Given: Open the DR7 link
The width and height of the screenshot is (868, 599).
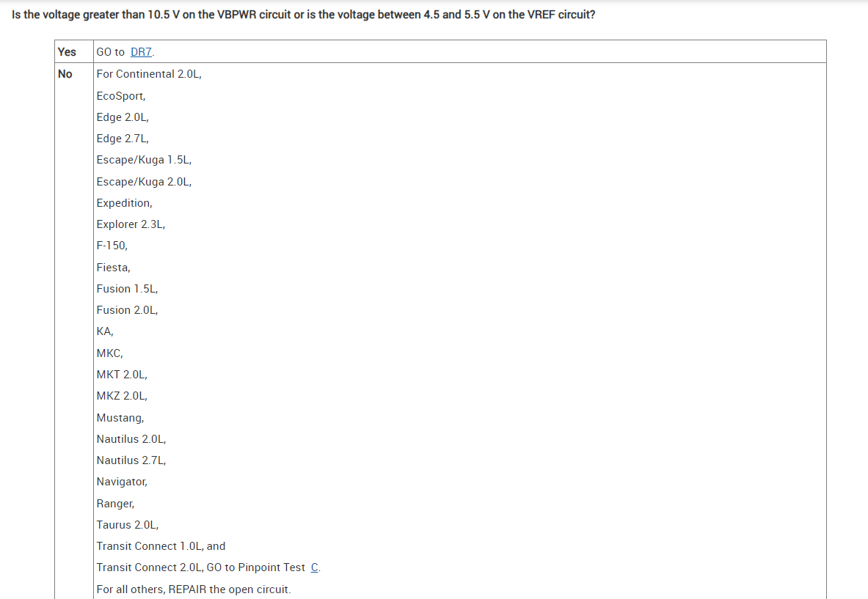Looking at the screenshot, I should tap(141, 52).
